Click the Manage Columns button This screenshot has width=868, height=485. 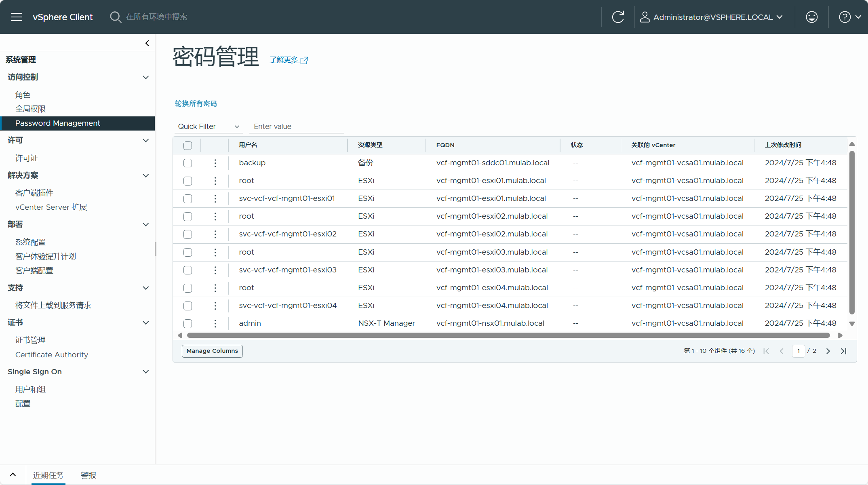(x=212, y=351)
